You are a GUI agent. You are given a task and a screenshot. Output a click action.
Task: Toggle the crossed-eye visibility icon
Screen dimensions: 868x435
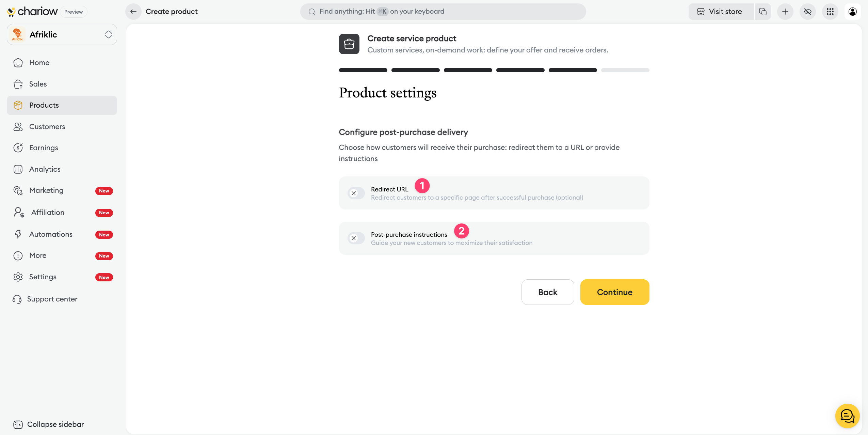coord(808,12)
